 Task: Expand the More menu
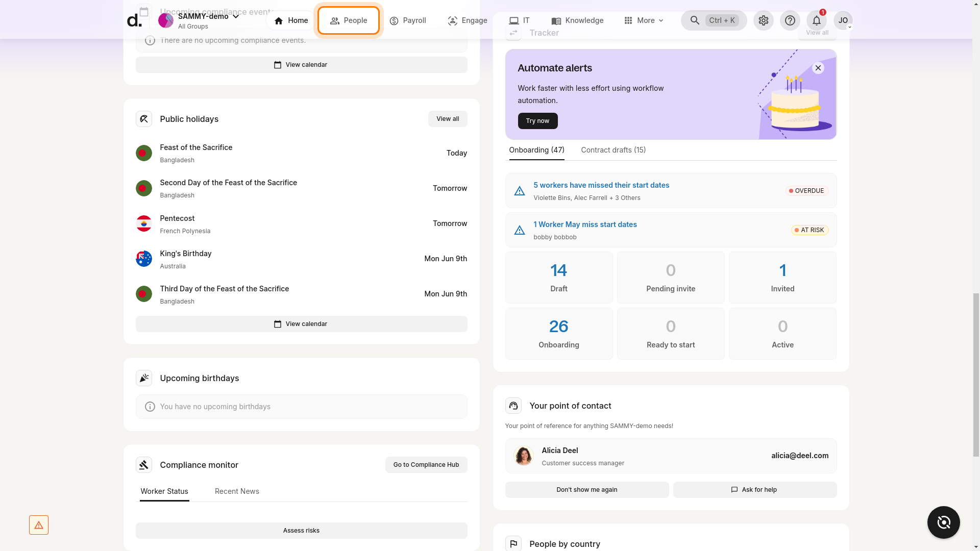(644, 20)
